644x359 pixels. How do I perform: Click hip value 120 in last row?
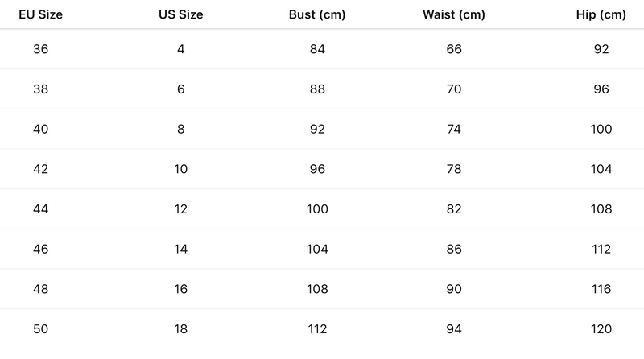click(x=601, y=328)
